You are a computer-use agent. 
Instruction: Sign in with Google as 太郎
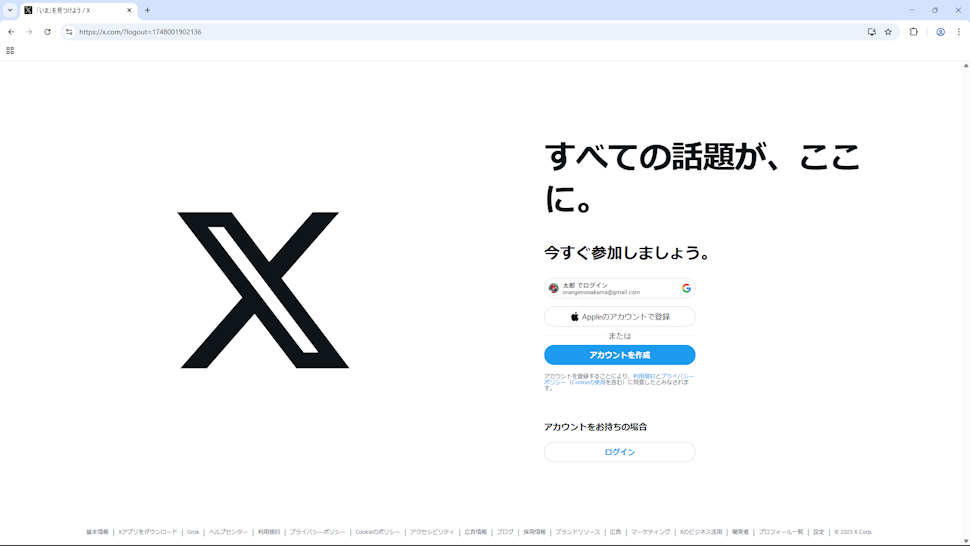click(x=619, y=288)
